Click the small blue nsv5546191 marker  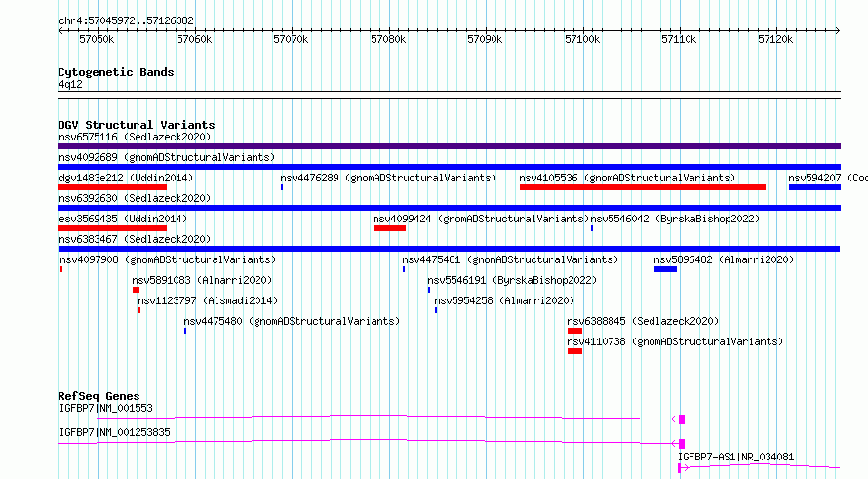pos(429,290)
